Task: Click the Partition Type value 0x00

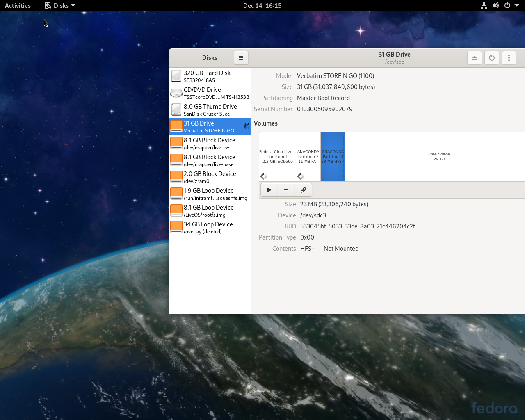Action: point(307,237)
